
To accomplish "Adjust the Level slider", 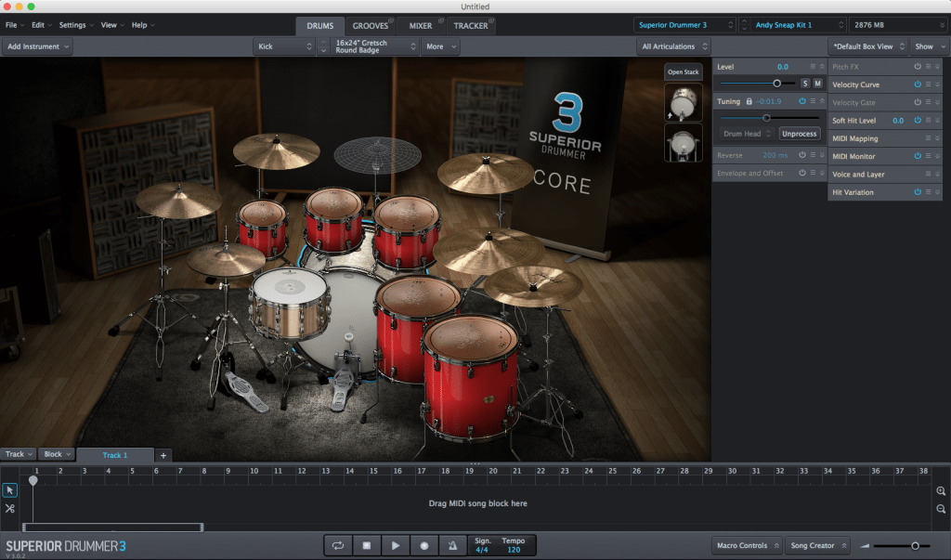I will tap(777, 84).
